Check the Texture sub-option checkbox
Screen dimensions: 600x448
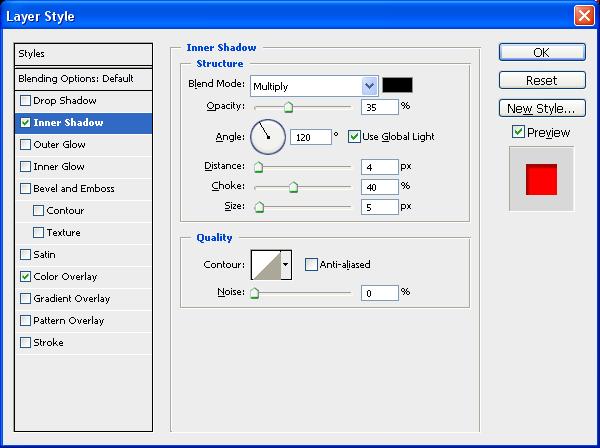click(38, 233)
